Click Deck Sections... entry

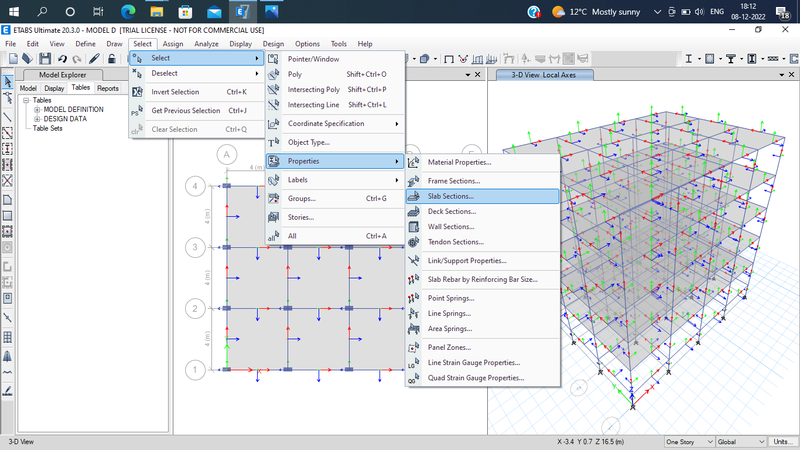[483, 211]
